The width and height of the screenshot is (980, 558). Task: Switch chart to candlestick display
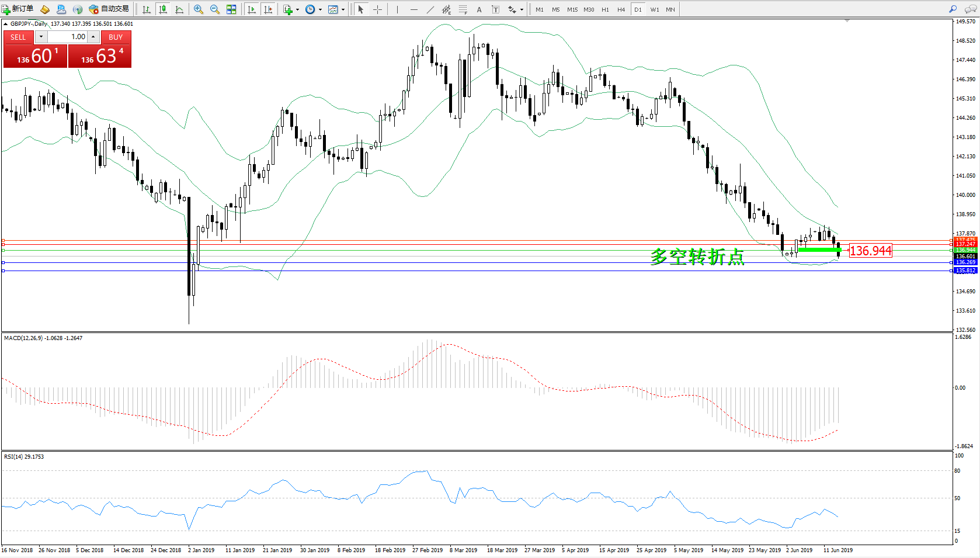[163, 9]
